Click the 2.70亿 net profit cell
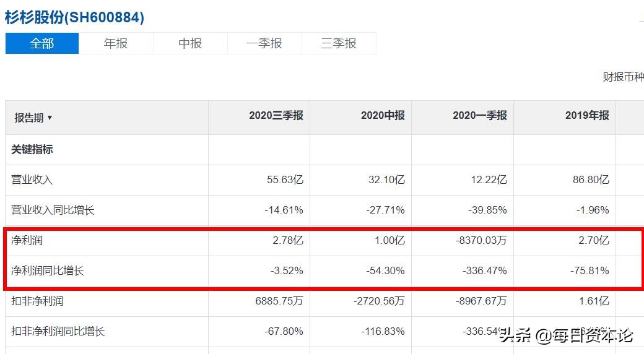This screenshot has width=644, height=354. 593,240
